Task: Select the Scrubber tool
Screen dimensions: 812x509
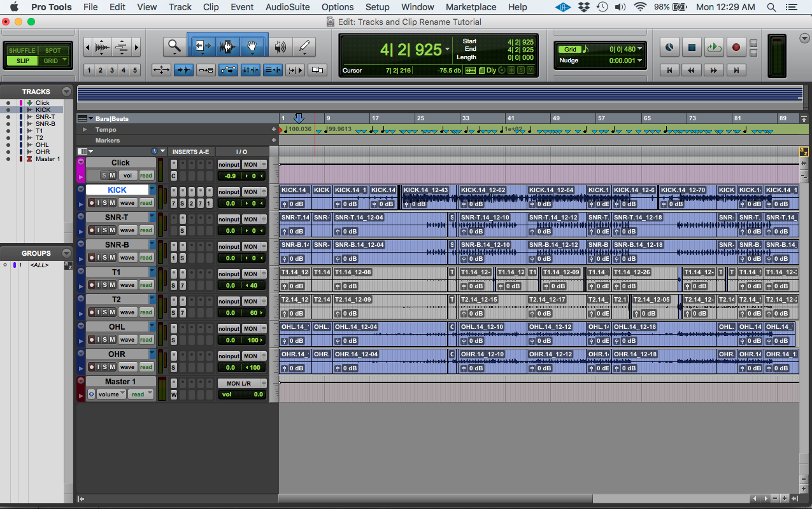Action: tap(280, 46)
